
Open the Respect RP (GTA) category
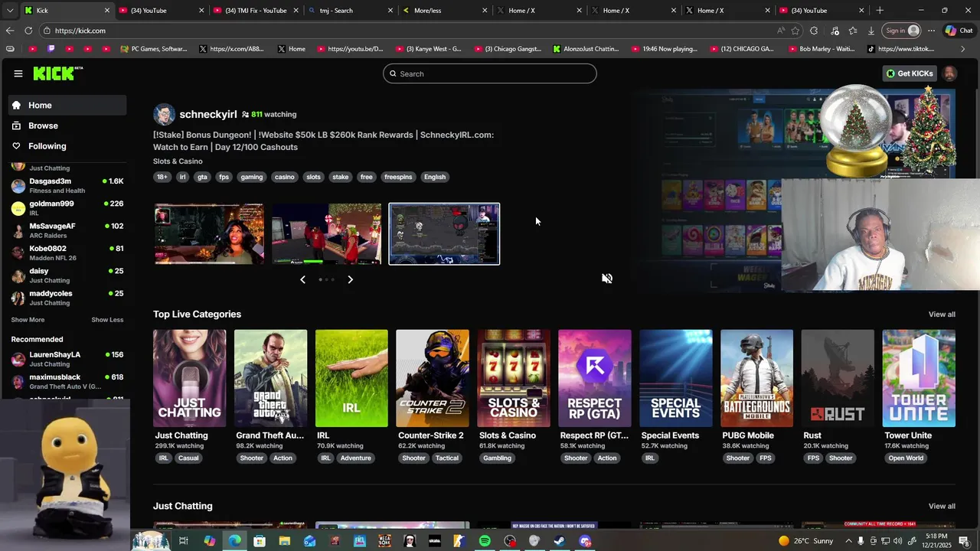click(595, 378)
